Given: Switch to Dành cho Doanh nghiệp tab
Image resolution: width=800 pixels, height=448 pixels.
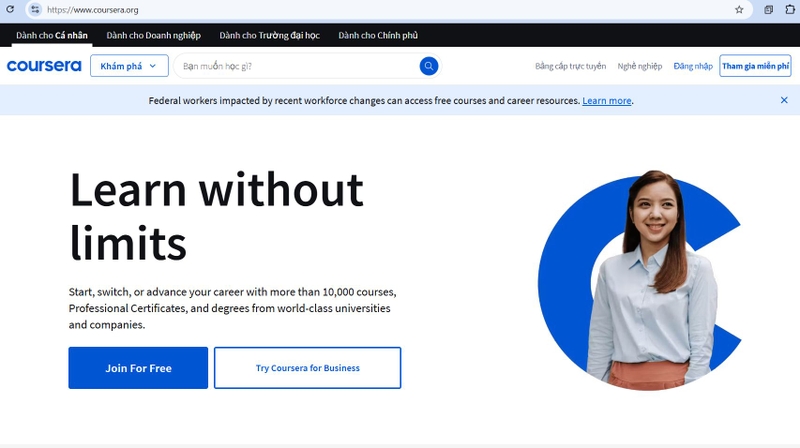Looking at the screenshot, I should point(154,35).
